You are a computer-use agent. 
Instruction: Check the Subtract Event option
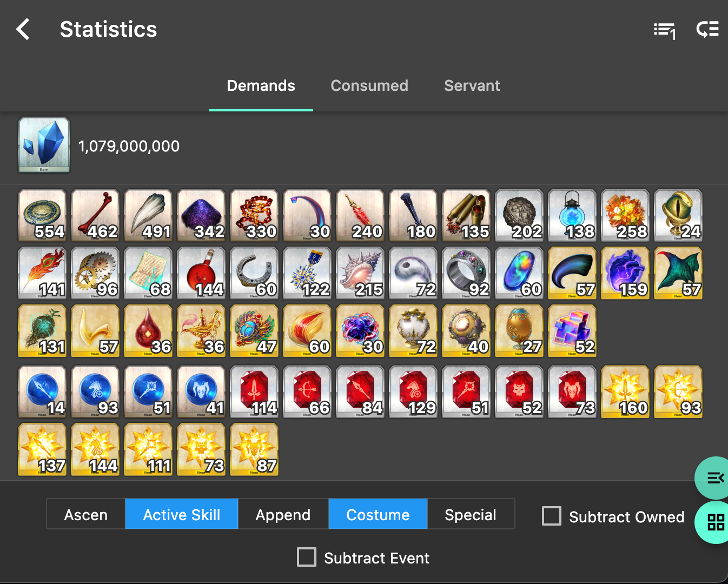click(x=307, y=557)
